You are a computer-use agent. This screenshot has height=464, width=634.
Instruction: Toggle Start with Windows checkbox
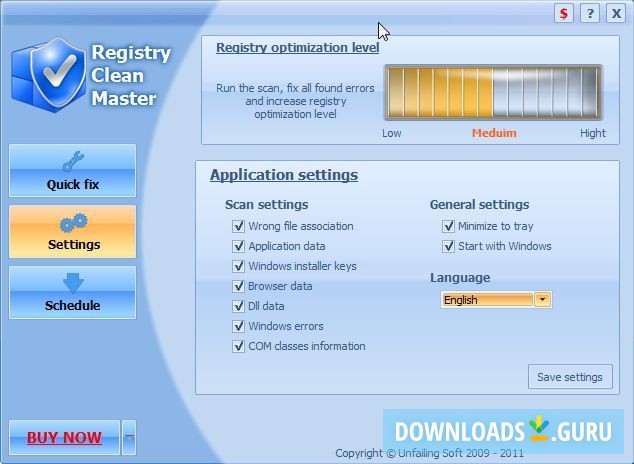[x=448, y=246]
